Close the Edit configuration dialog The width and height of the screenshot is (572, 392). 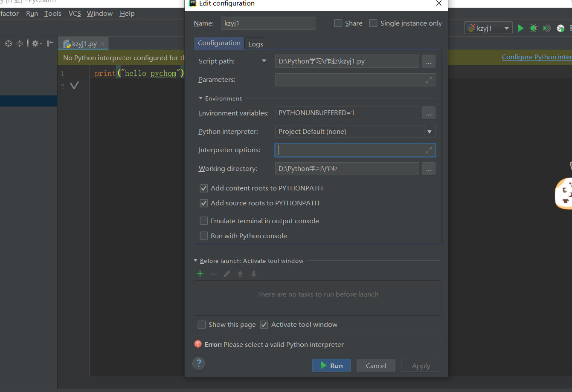pyautogui.click(x=439, y=3)
